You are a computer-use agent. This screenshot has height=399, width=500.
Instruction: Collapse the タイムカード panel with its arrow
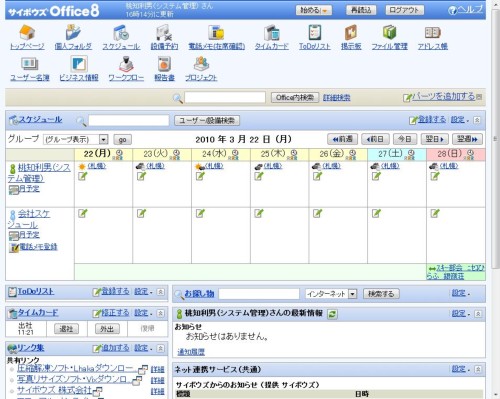160,313
